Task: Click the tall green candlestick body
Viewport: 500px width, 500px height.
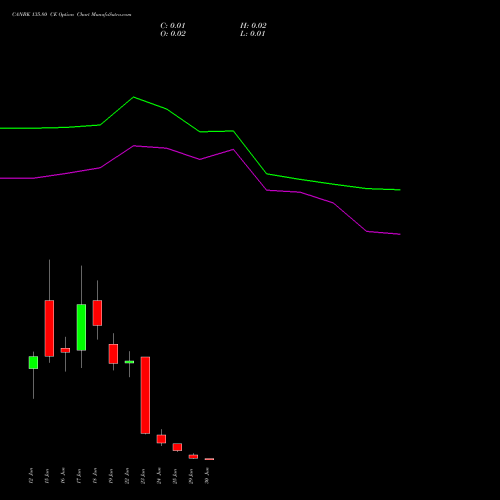Action: [81, 327]
